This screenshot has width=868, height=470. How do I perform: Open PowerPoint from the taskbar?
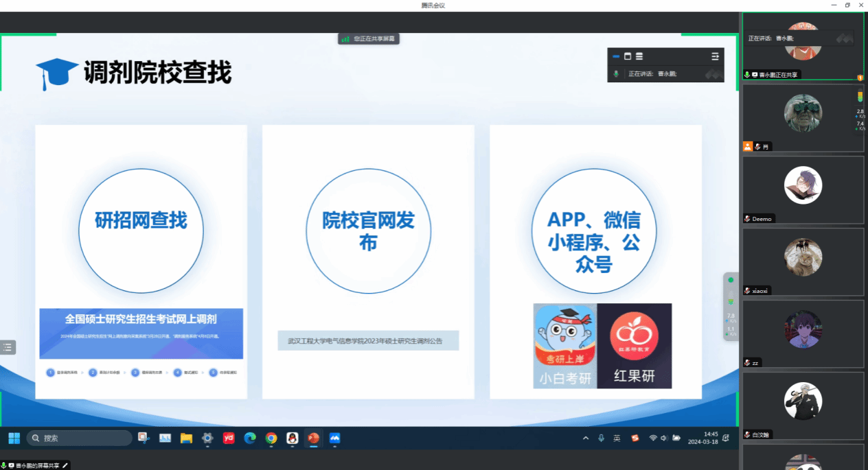[313, 438]
